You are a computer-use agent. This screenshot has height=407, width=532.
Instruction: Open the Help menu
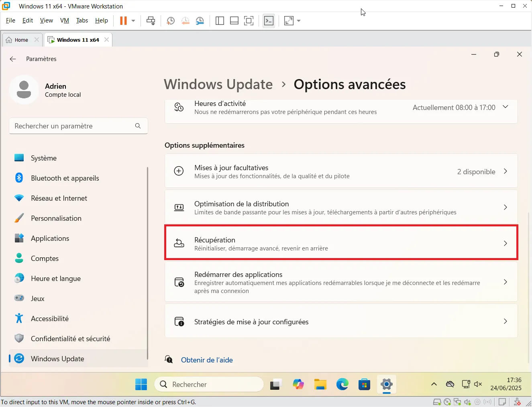point(102,20)
